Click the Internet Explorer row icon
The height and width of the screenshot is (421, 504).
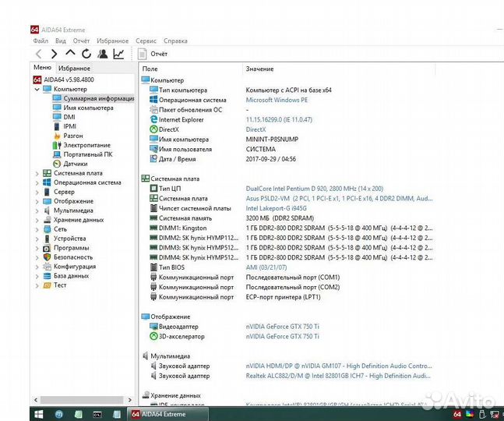[x=153, y=119]
